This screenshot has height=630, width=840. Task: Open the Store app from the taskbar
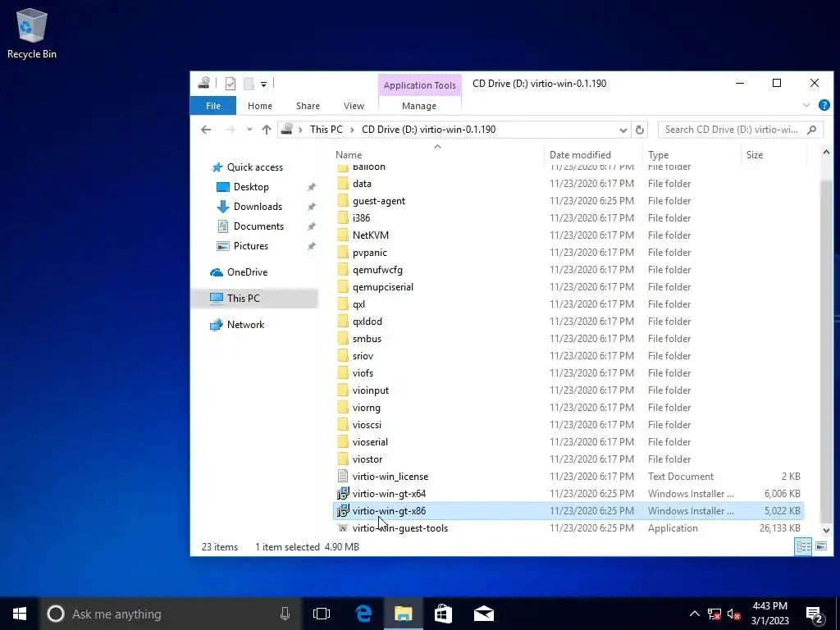click(x=443, y=614)
